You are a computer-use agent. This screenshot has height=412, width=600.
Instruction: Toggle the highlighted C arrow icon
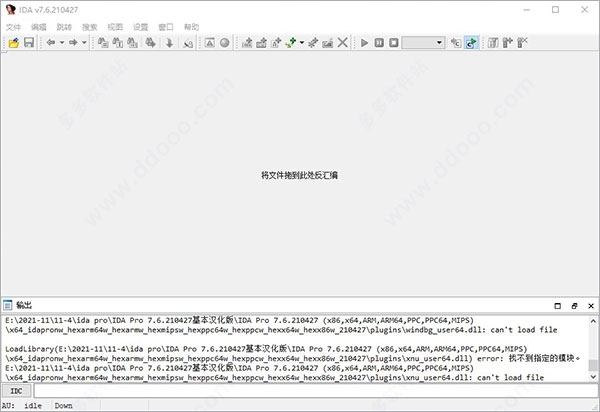click(x=471, y=42)
